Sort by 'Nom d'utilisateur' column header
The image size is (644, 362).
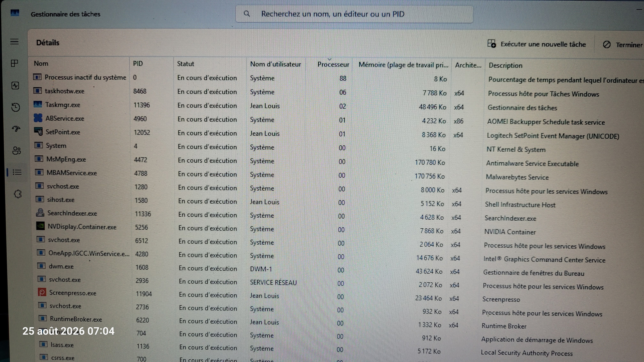[275, 64]
